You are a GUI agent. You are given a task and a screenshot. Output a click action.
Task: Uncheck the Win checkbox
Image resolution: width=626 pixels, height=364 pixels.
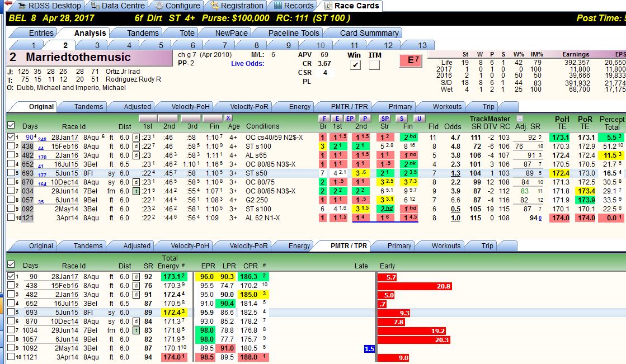(355, 65)
